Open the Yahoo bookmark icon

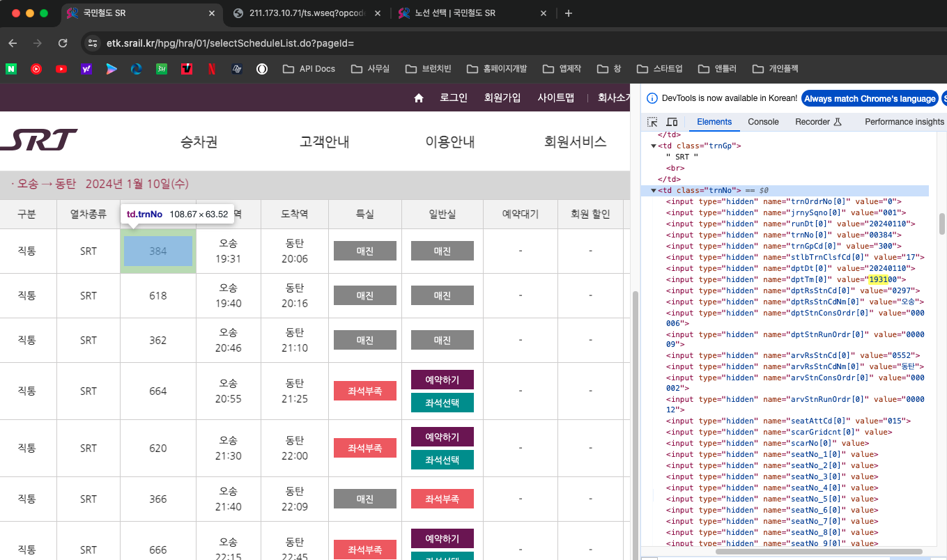tap(86, 69)
